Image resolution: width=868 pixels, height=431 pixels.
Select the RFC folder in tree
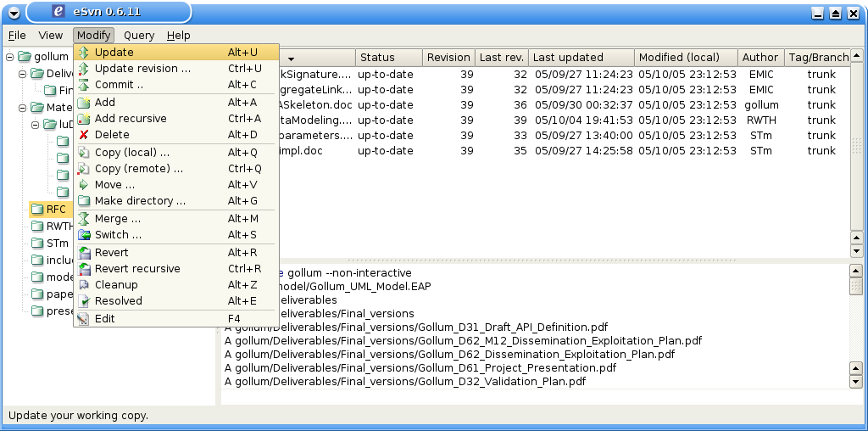tap(55, 210)
